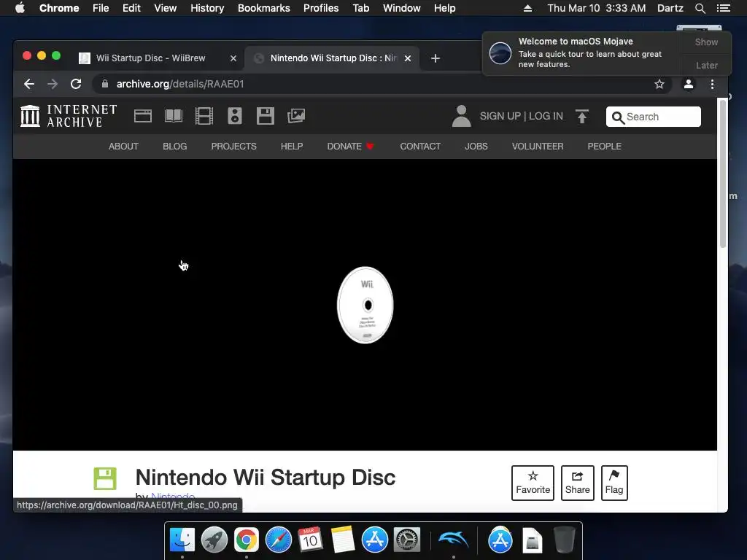Click the CONTACT link
747x560 pixels.
[x=420, y=146]
